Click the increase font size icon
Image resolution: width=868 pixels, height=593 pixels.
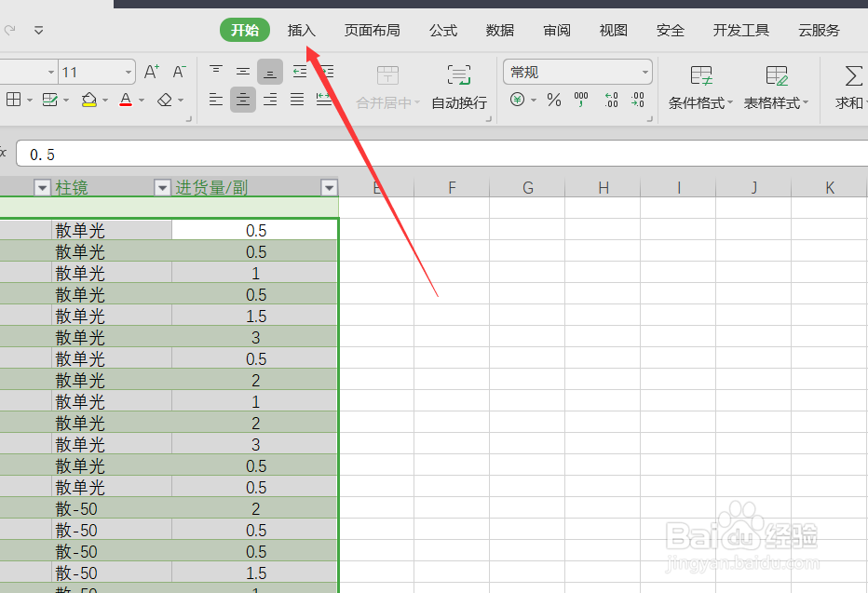151,72
